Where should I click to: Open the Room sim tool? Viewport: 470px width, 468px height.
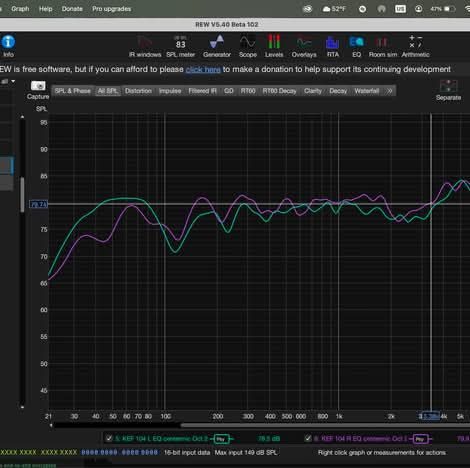[x=383, y=47]
